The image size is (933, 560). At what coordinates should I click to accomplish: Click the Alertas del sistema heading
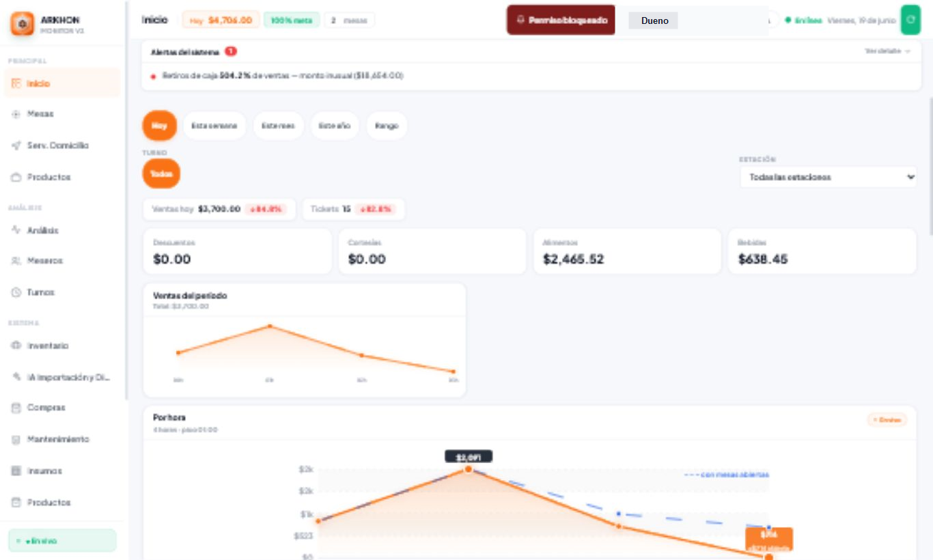185,52
